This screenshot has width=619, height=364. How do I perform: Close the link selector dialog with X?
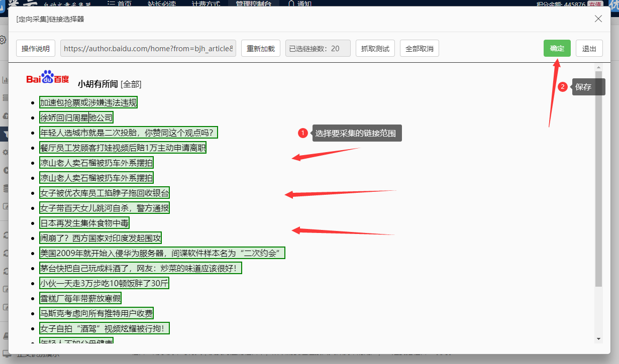598,19
